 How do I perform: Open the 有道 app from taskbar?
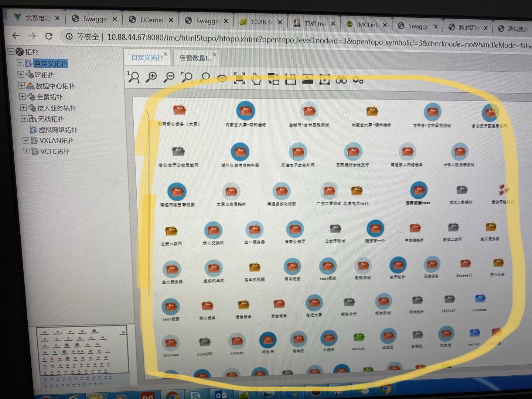(x=148, y=395)
